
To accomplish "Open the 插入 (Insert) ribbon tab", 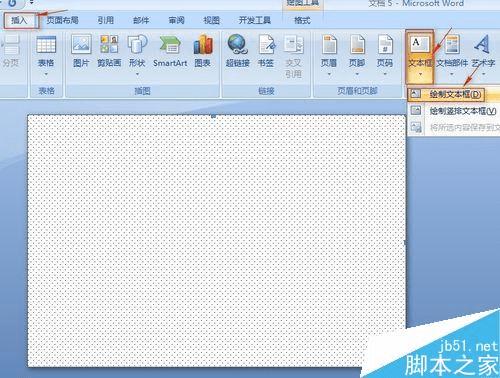I will point(19,20).
